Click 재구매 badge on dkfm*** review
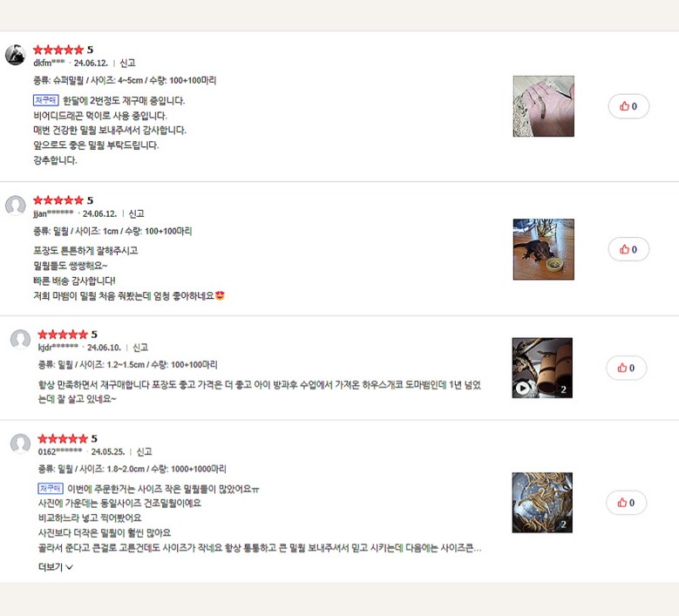This screenshot has width=679, height=616. point(46,100)
